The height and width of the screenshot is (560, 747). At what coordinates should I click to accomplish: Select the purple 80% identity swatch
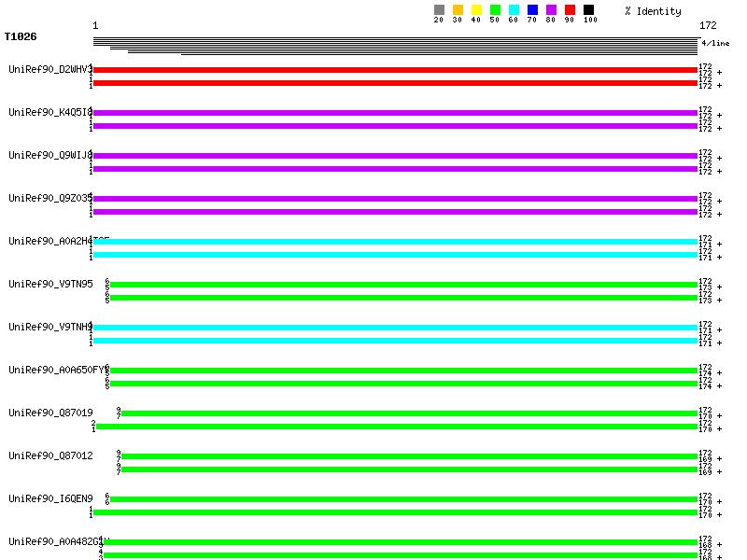pyautogui.click(x=551, y=10)
